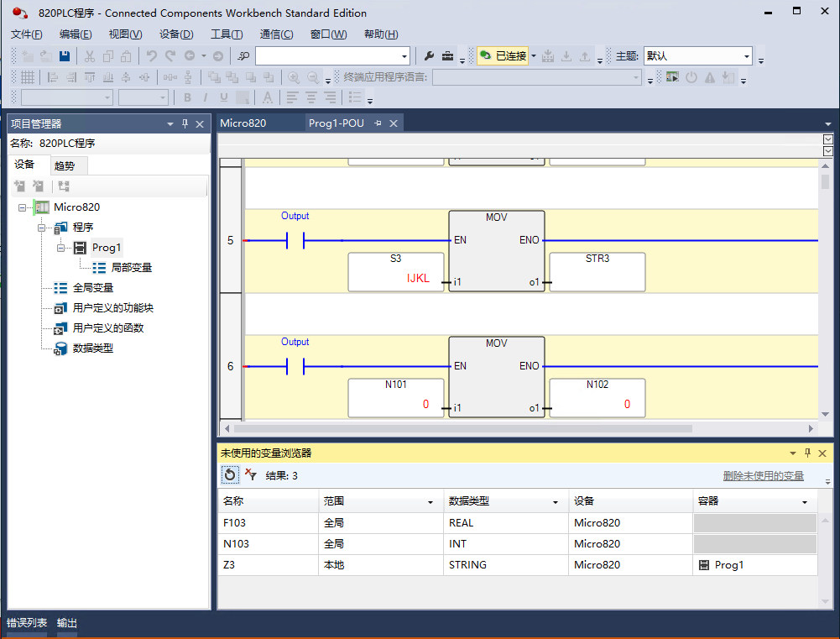Pin the 未使用的变量浏览器 panel
840x639 pixels.
(807, 453)
